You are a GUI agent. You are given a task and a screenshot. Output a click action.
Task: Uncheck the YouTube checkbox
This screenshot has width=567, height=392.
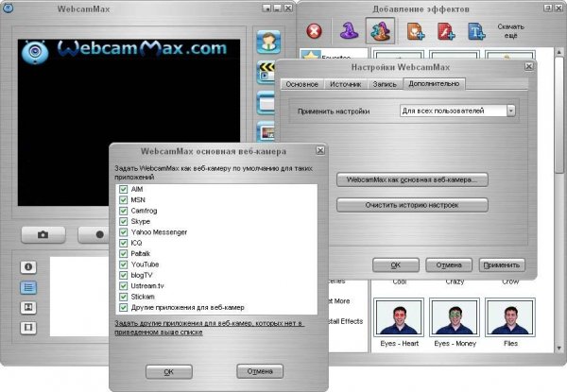pyautogui.click(x=123, y=264)
